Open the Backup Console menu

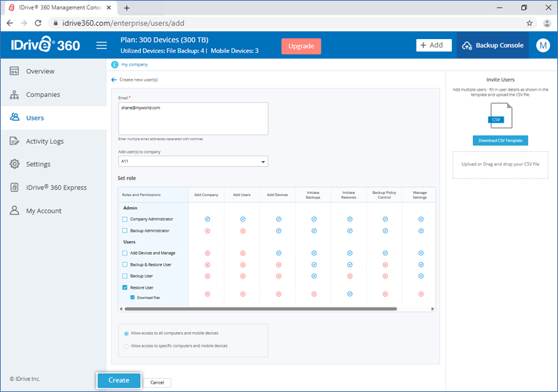(x=491, y=45)
